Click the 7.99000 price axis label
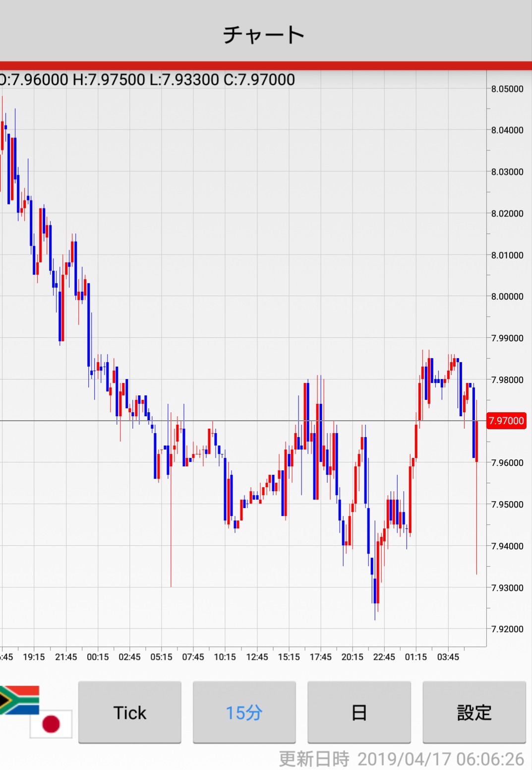The image size is (532, 770). pos(507,338)
